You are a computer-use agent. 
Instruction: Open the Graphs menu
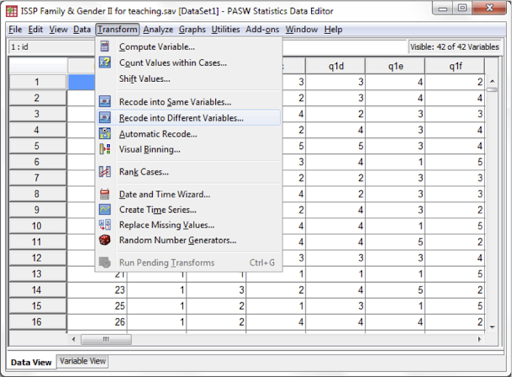pos(192,30)
